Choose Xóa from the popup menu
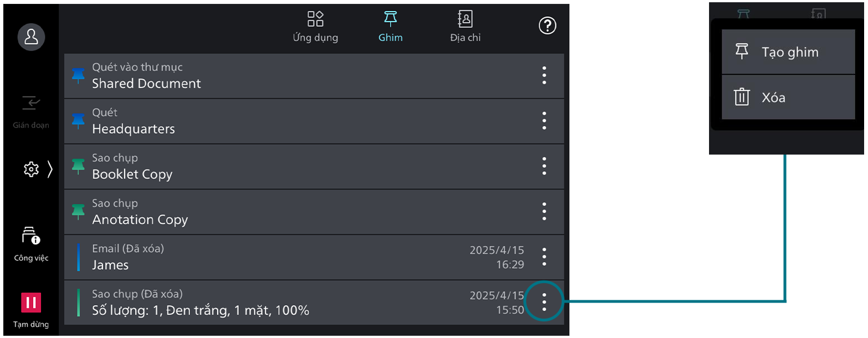The image size is (868, 338). pyautogui.click(x=788, y=98)
